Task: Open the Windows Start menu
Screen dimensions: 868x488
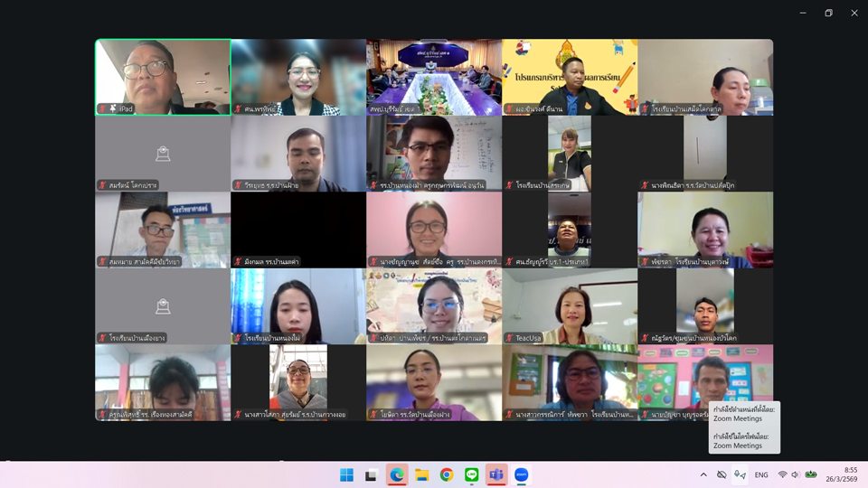Action: pos(346,474)
